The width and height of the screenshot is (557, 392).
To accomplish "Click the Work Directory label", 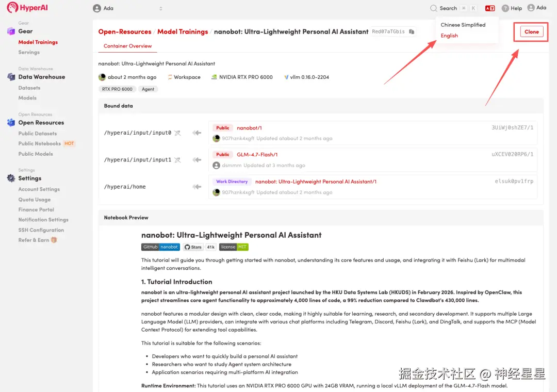I will (x=232, y=182).
